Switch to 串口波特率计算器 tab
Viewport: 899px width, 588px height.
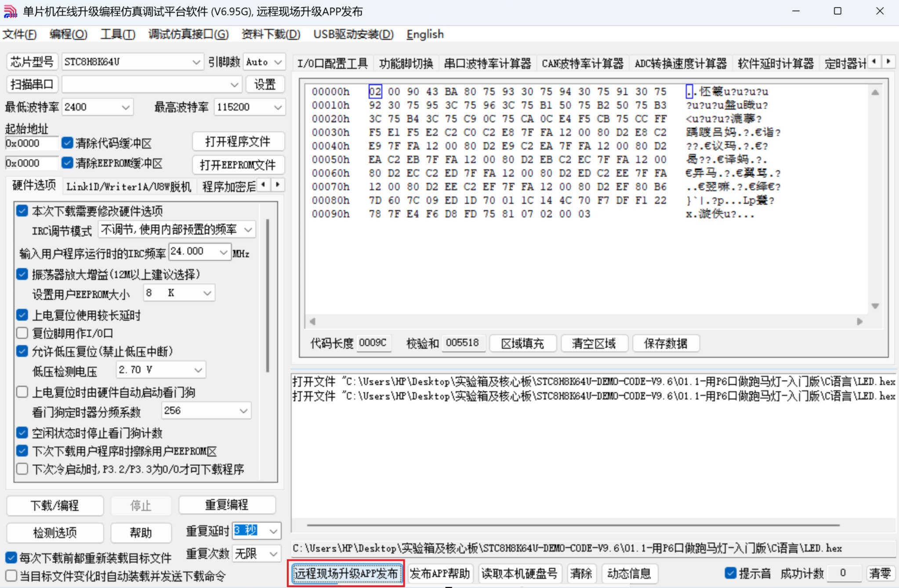[487, 64]
